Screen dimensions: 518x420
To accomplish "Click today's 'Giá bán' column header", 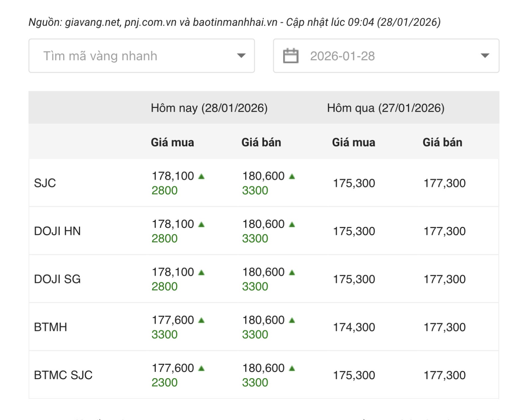I will point(261,142).
